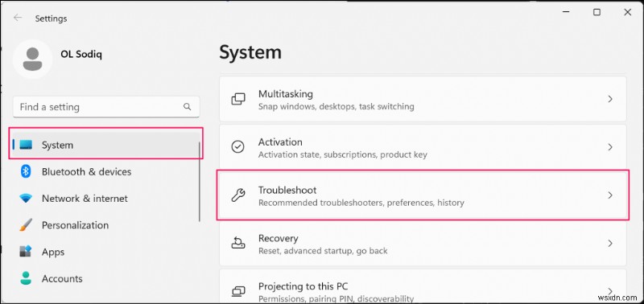
Task: Open Projecting to this PC via chevron
Action: (610, 291)
